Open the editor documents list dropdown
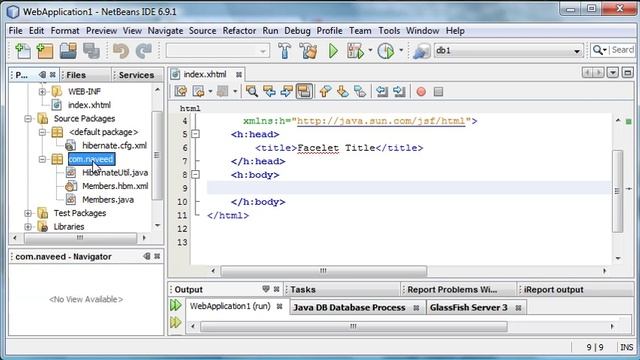The height and width of the screenshot is (360, 640). coord(613,73)
